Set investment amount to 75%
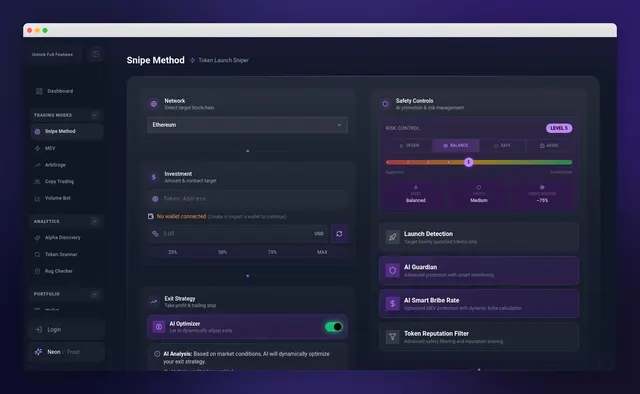 click(272, 252)
